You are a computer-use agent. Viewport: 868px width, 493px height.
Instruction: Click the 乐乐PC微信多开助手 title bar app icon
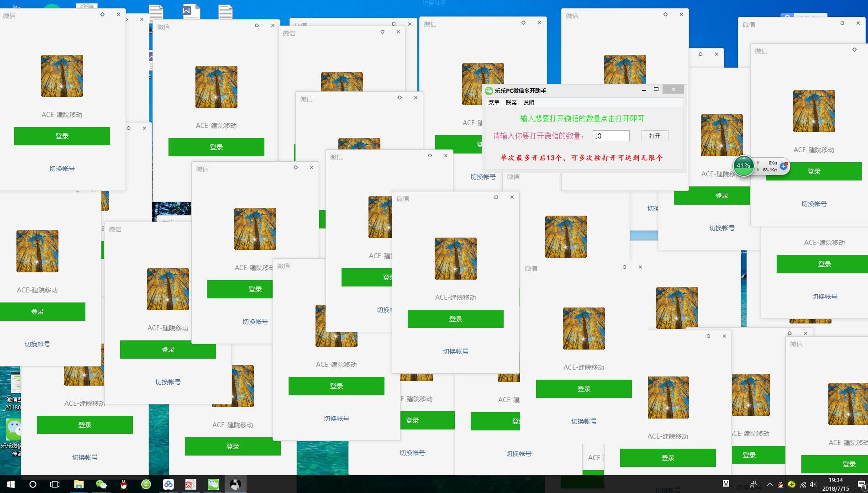click(489, 90)
